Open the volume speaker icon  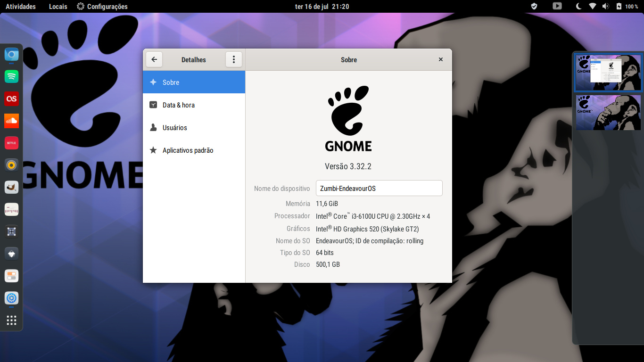(606, 7)
